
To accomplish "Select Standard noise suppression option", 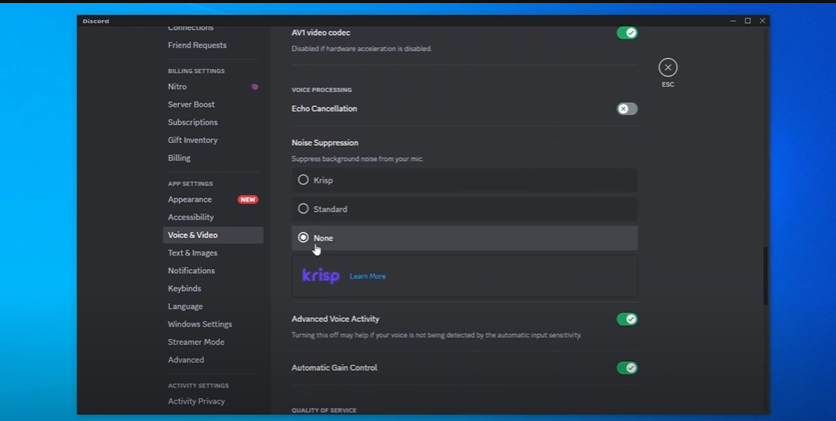I will point(464,209).
